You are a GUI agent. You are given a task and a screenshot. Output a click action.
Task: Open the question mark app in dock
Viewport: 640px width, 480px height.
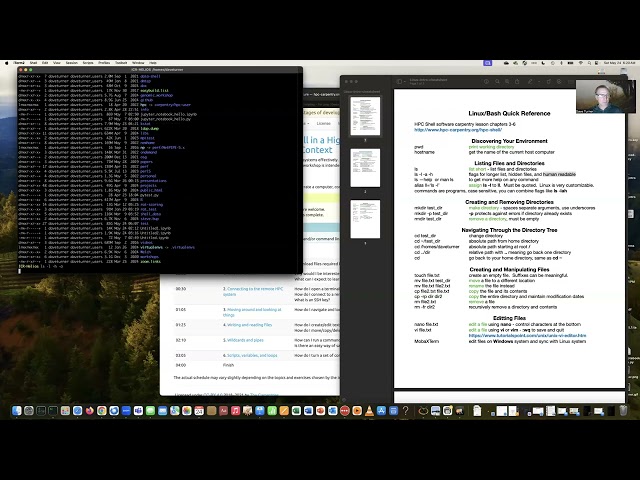point(406,410)
